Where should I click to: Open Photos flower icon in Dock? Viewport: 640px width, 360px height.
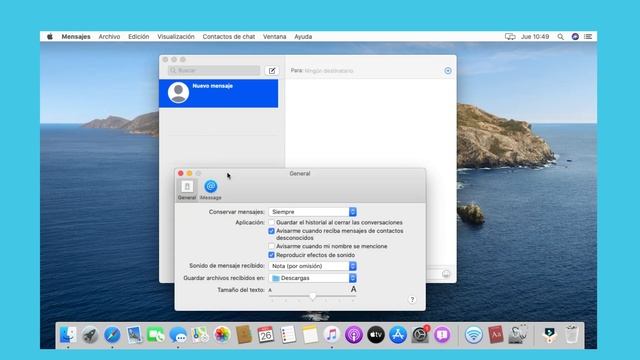pyautogui.click(x=222, y=335)
